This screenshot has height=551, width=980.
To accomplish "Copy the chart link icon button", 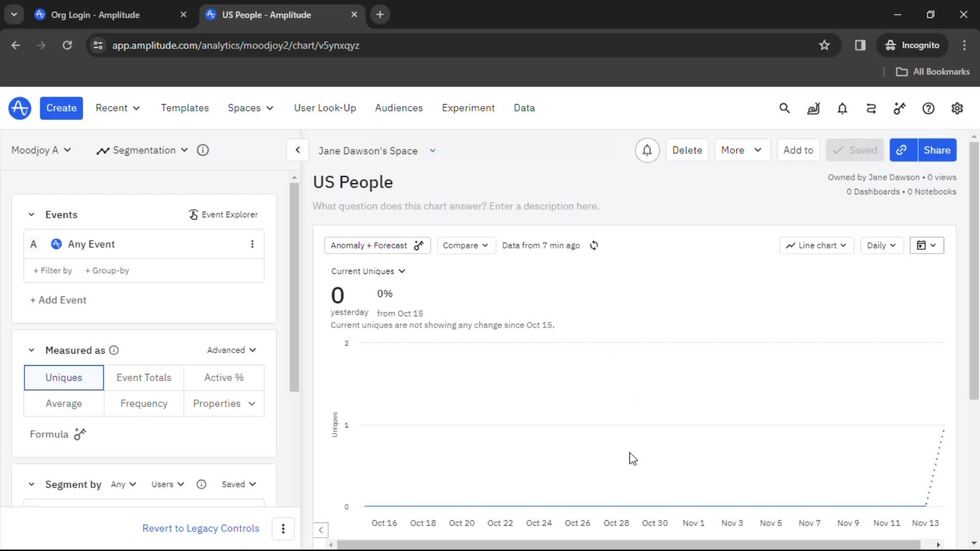I will click(903, 150).
